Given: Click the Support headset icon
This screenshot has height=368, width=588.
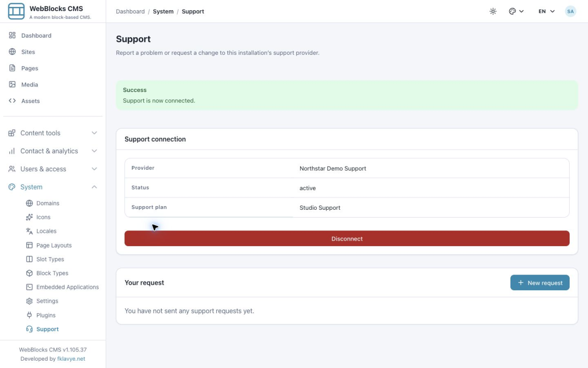Looking at the screenshot, I should click(29, 329).
